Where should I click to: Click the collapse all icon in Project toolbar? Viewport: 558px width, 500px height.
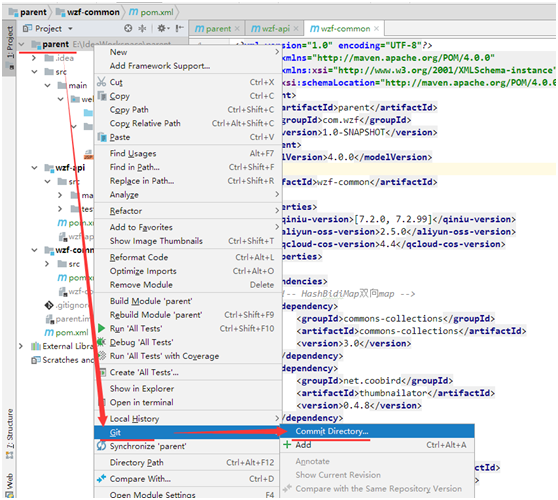[142, 28]
